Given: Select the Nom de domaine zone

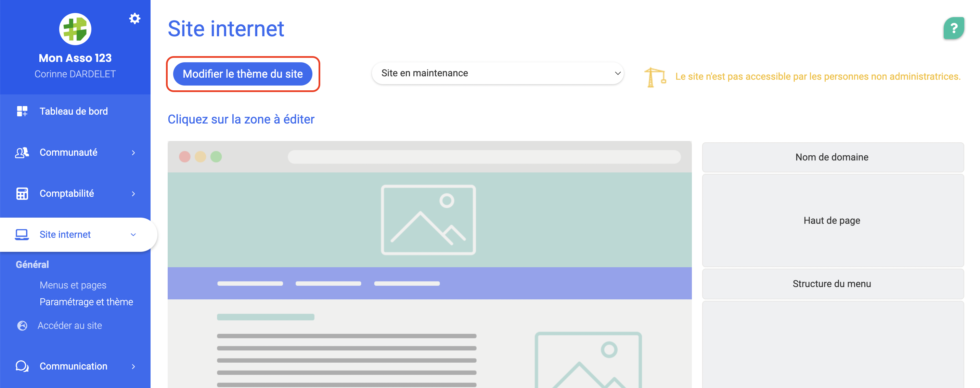Looking at the screenshot, I should pyautogui.click(x=833, y=157).
